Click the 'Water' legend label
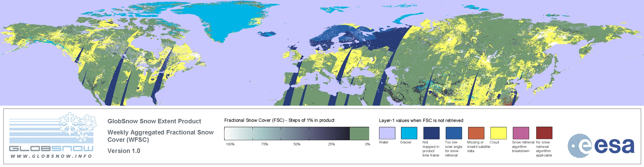This screenshot has height=167, width=644. (x=384, y=142)
